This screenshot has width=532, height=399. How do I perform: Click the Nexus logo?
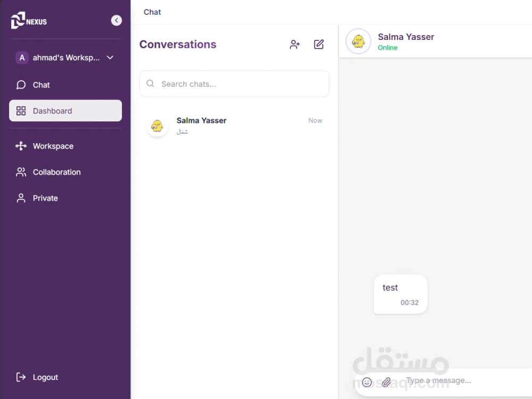click(29, 21)
